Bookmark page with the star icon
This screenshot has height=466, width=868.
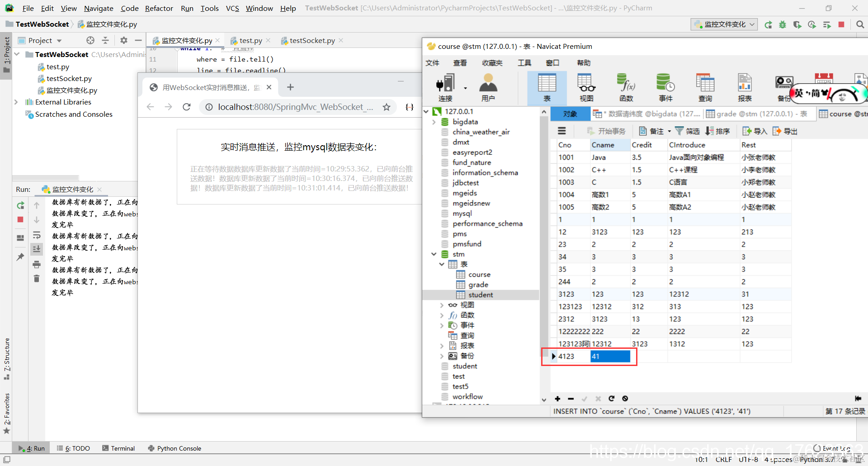click(x=386, y=107)
